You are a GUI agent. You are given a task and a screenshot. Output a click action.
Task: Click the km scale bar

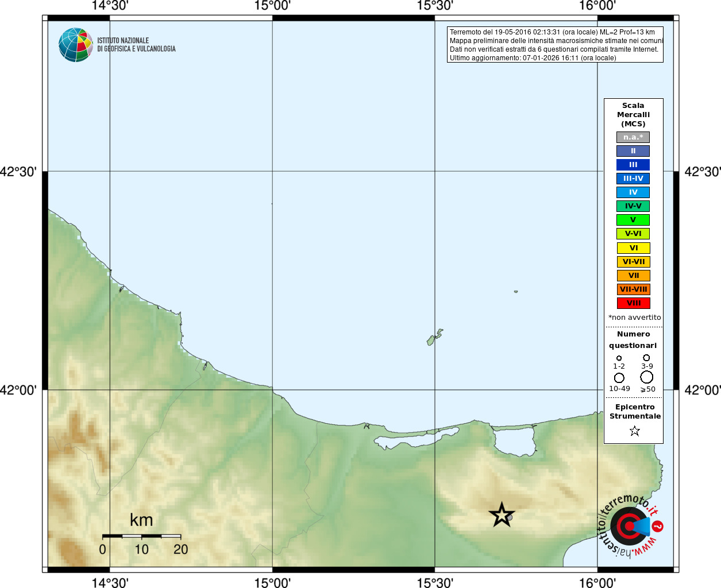[x=142, y=536]
